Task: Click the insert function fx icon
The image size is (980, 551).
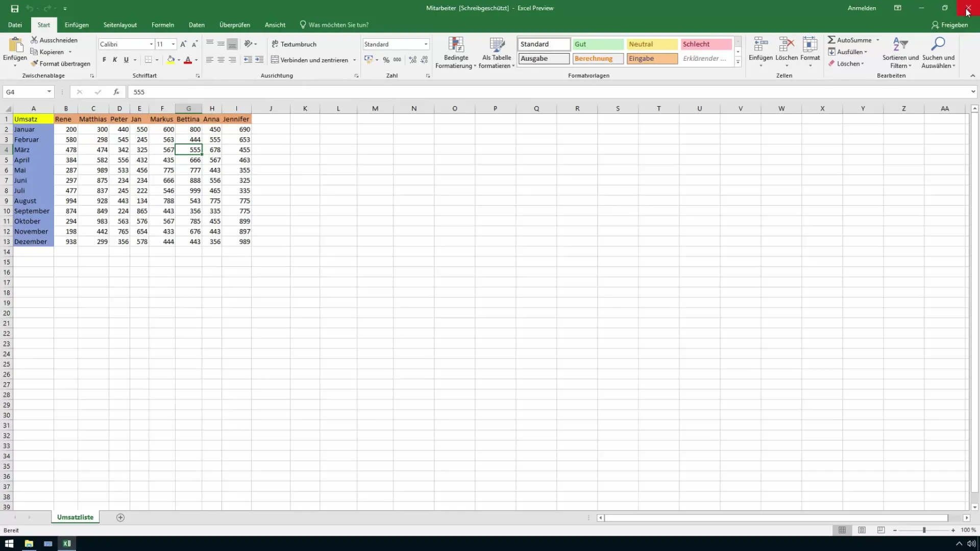Action: coord(116,92)
